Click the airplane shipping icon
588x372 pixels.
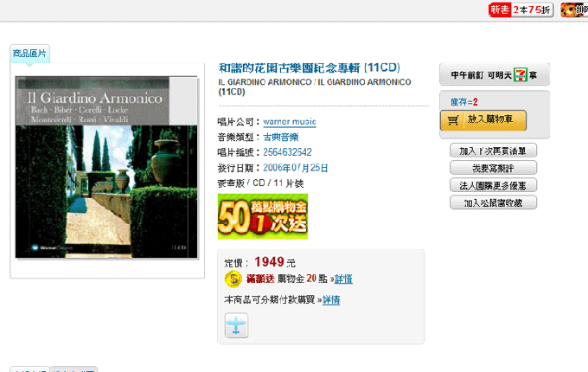point(236,325)
